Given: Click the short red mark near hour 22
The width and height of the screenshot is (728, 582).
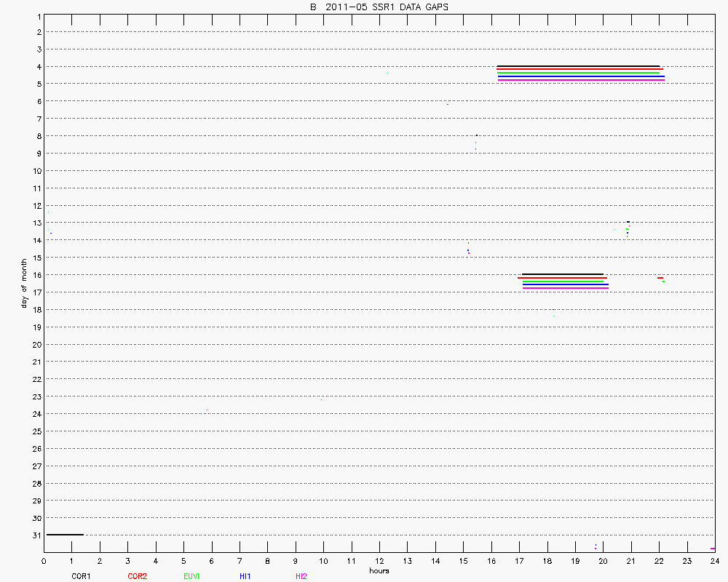Looking at the screenshot, I should pyautogui.click(x=660, y=278).
